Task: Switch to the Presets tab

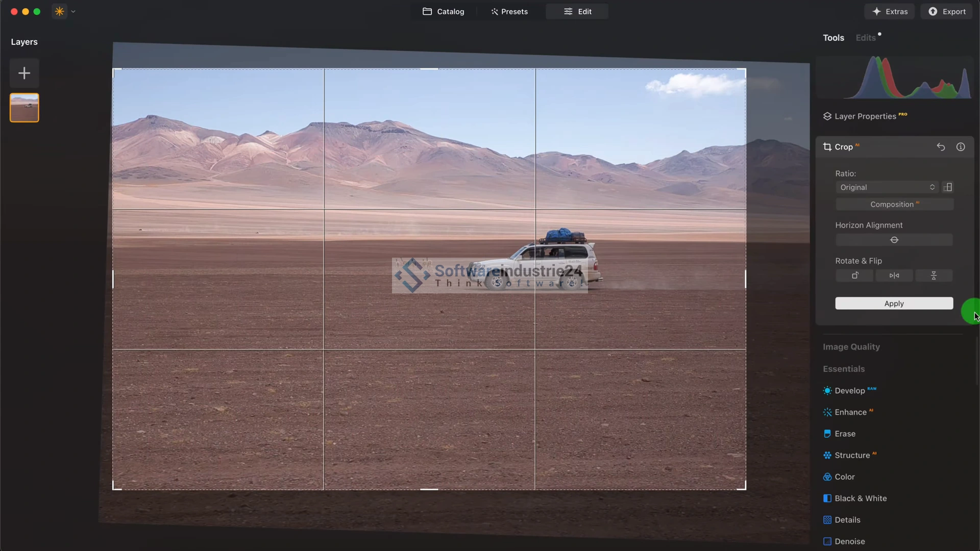Action: point(509,11)
